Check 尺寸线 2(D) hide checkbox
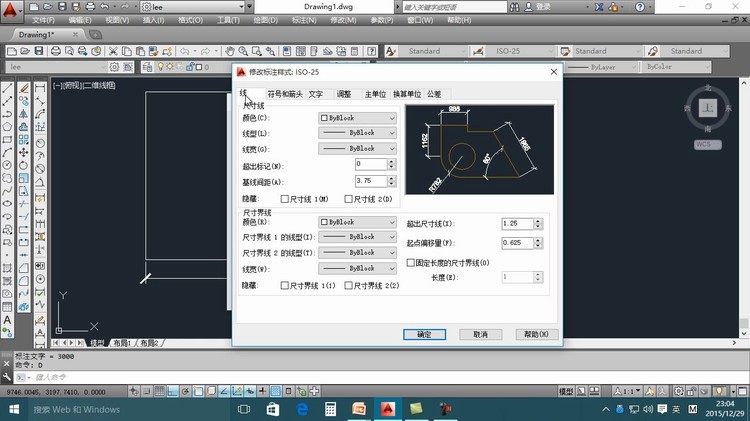 click(x=348, y=199)
